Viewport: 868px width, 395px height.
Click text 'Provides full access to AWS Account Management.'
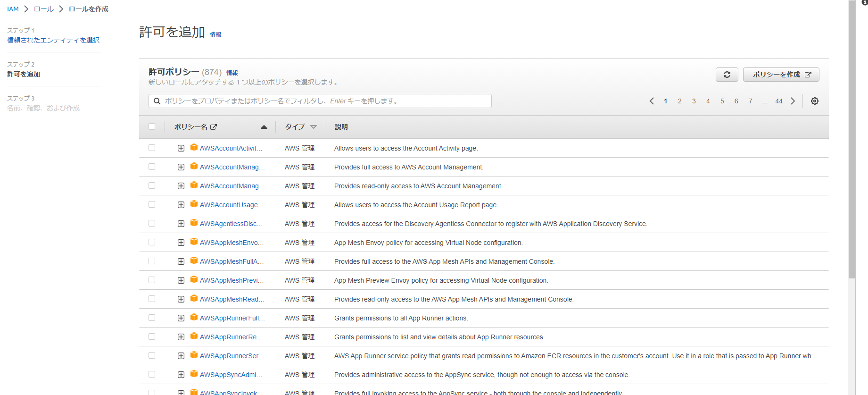coord(409,167)
